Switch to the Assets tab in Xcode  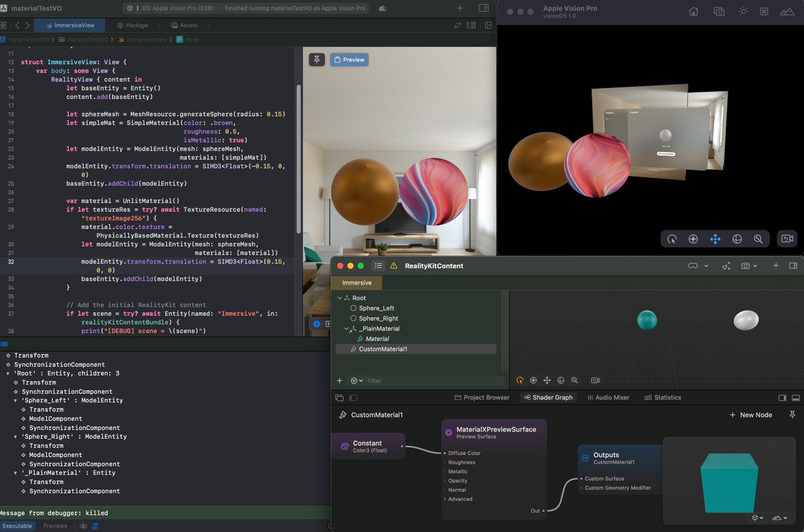[x=184, y=25]
